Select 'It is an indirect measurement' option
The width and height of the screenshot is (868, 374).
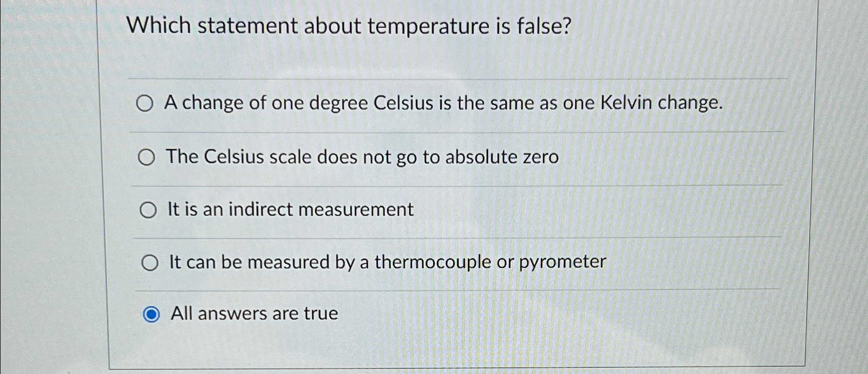pos(149,210)
